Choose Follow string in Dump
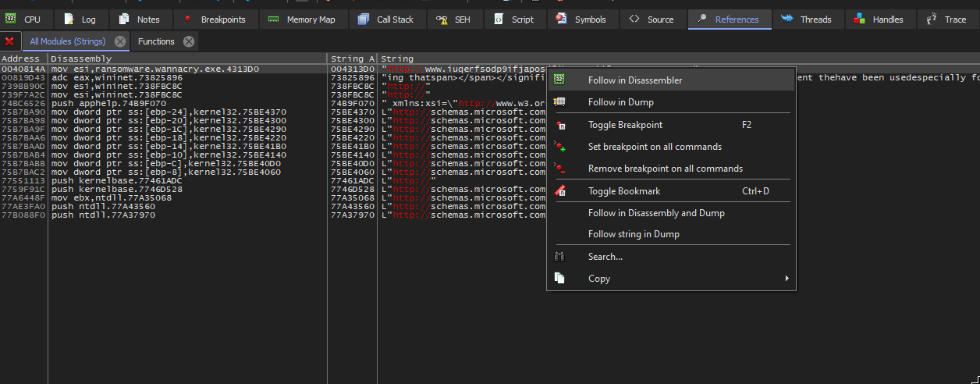Screen dimensions: 980x384 tap(671, 234)
